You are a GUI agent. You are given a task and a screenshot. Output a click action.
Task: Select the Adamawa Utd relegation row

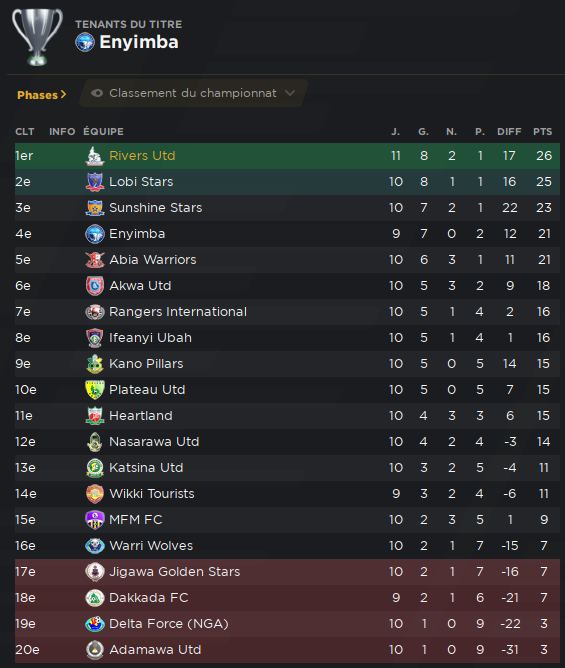(287, 650)
